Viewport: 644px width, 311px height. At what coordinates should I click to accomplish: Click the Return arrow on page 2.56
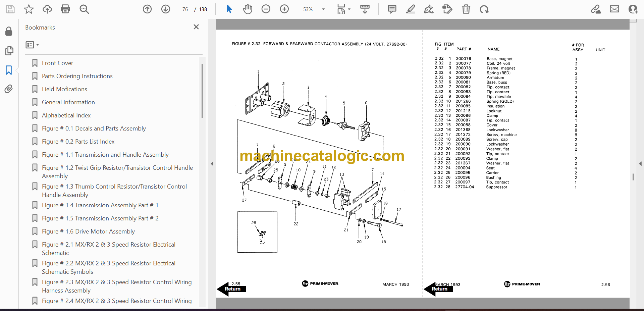click(438, 289)
